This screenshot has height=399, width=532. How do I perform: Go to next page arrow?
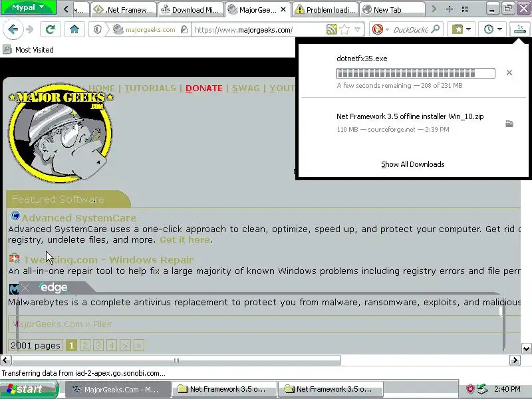point(125,345)
